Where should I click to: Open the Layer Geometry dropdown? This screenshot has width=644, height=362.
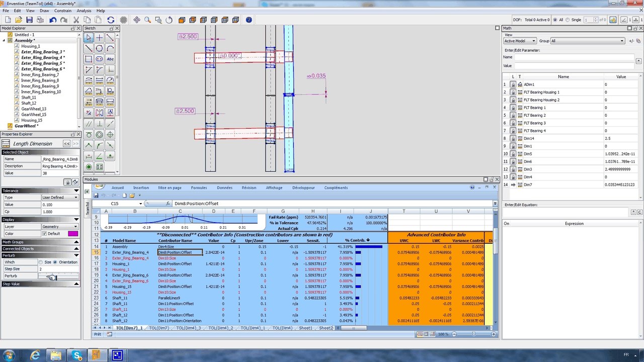click(60, 227)
